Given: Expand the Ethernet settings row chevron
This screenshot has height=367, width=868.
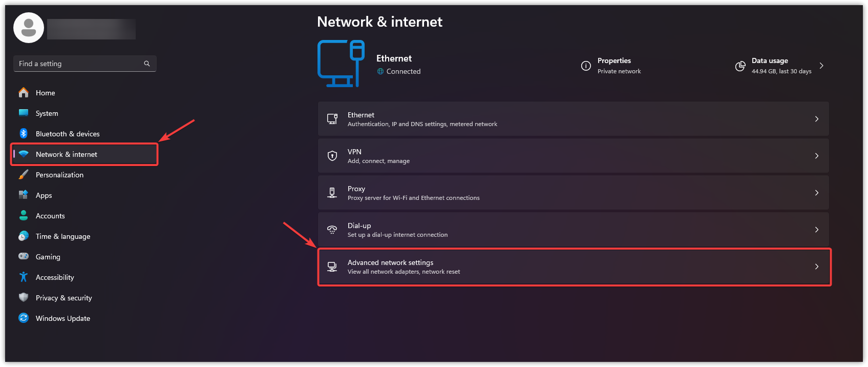Looking at the screenshot, I should coord(816,119).
